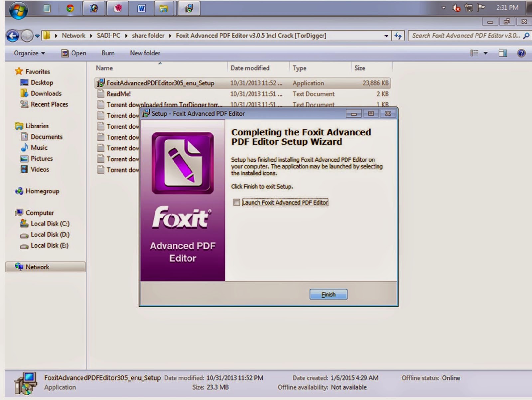Sort by the Name column header
This screenshot has width=532, height=400.
point(160,68)
